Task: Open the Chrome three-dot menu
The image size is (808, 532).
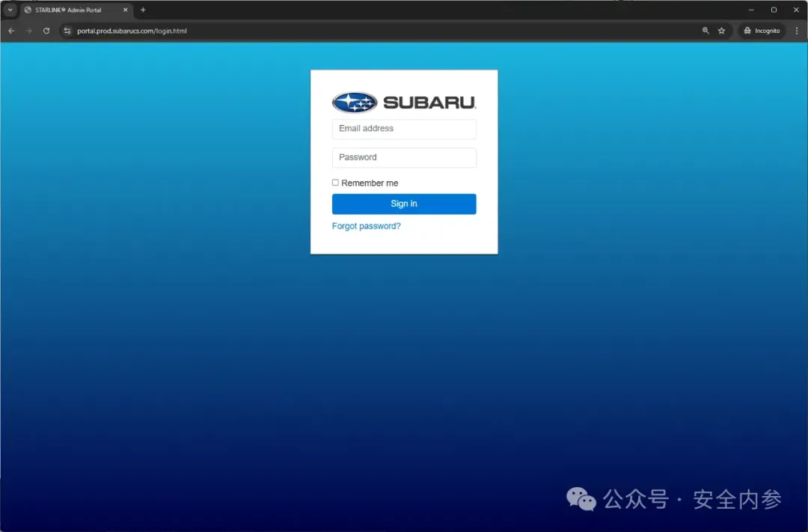Action: point(797,31)
